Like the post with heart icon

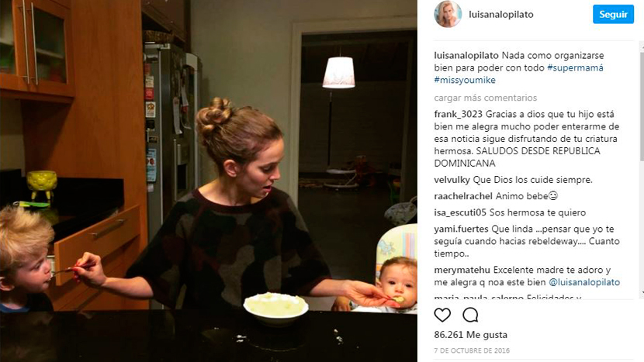pos(442,315)
